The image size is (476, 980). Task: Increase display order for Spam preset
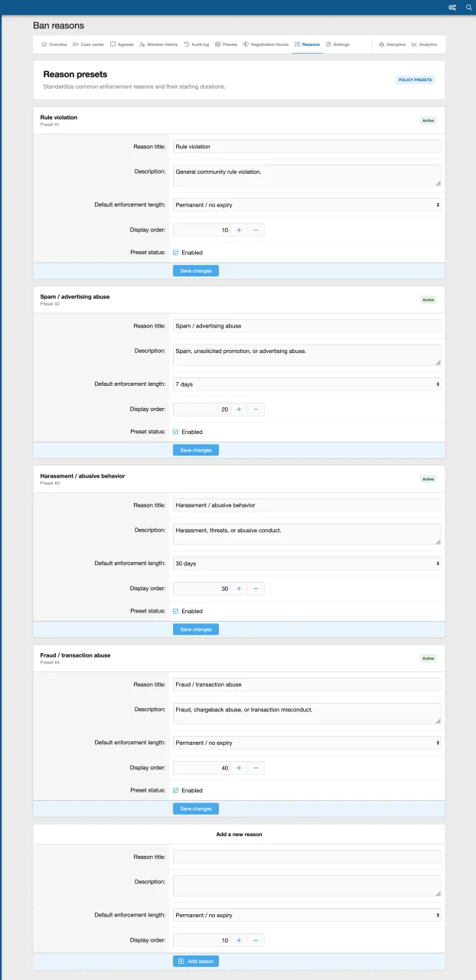click(239, 409)
